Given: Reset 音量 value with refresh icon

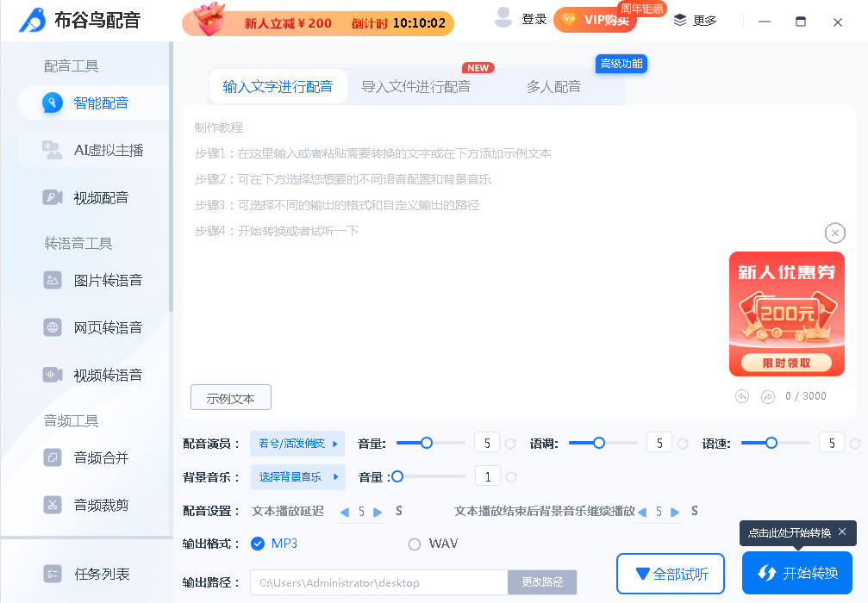Looking at the screenshot, I should (x=510, y=444).
